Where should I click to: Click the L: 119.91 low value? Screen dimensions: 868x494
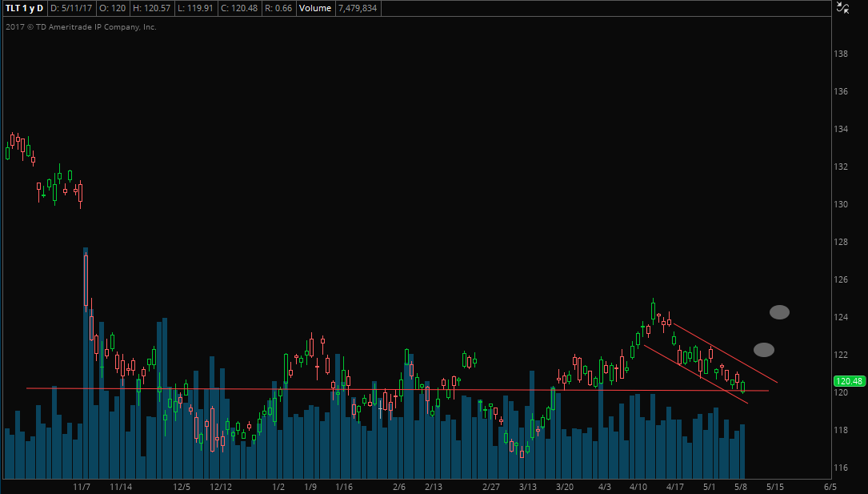click(x=195, y=8)
